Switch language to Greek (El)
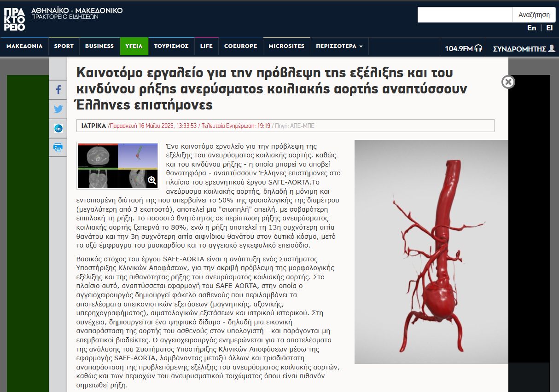Viewport: 559px width, 392px height. point(549,28)
